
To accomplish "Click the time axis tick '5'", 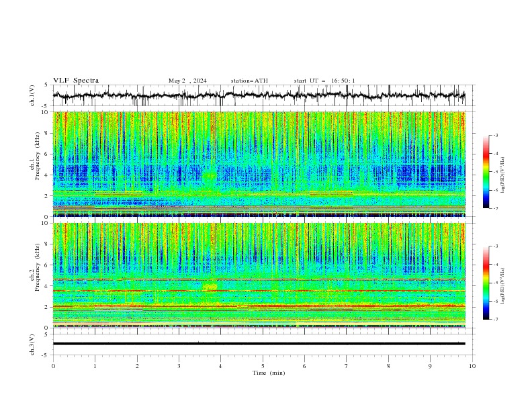I will pyautogui.click(x=263, y=366).
